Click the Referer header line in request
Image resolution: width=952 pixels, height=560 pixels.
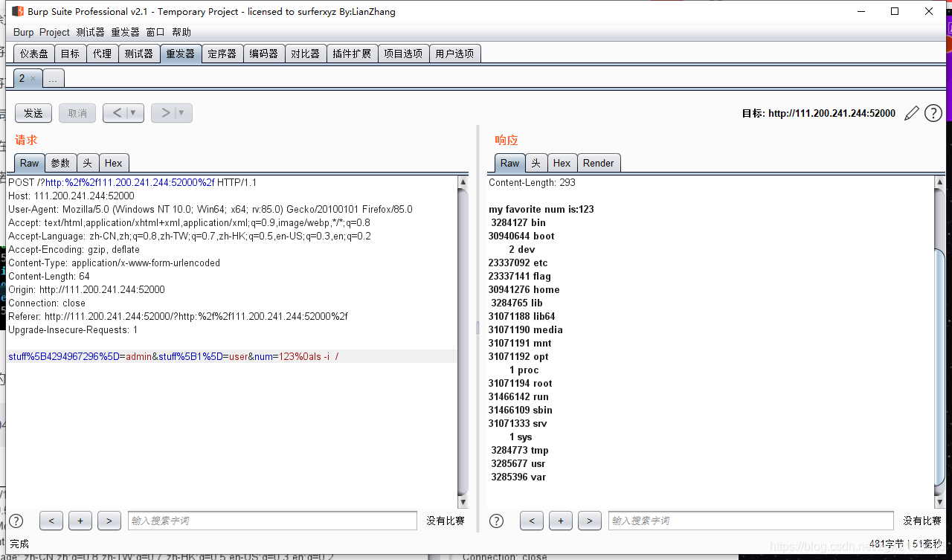coord(178,316)
